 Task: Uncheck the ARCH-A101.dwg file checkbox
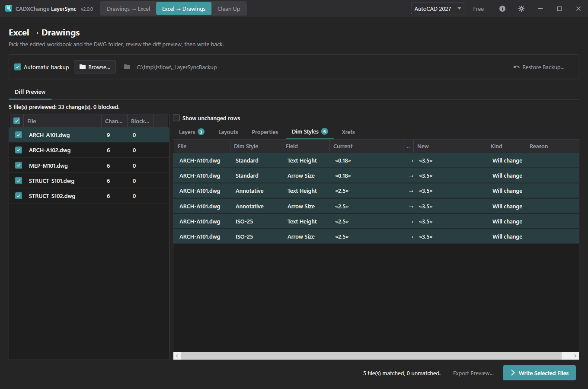click(x=19, y=135)
